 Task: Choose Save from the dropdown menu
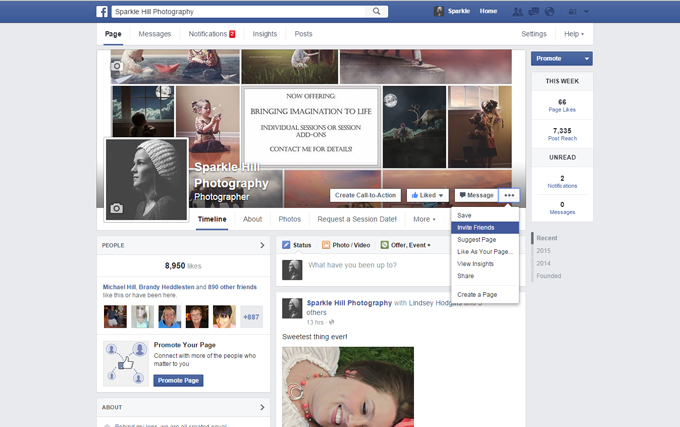pyautogui.click(x=485, y=215)
